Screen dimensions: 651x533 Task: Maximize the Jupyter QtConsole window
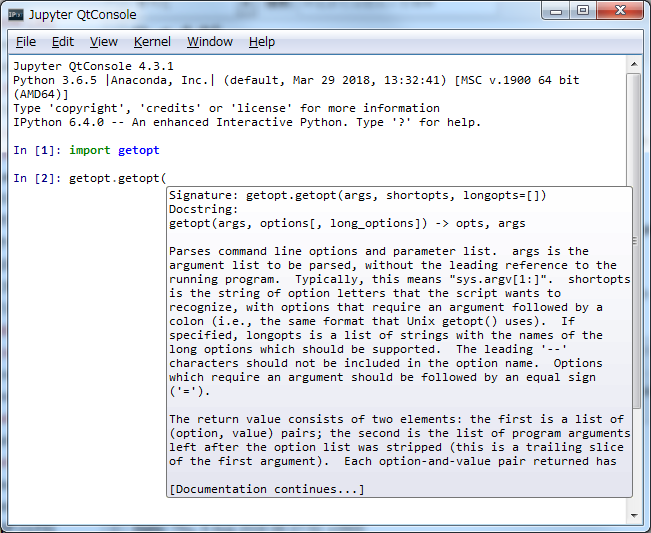point(583,11)
